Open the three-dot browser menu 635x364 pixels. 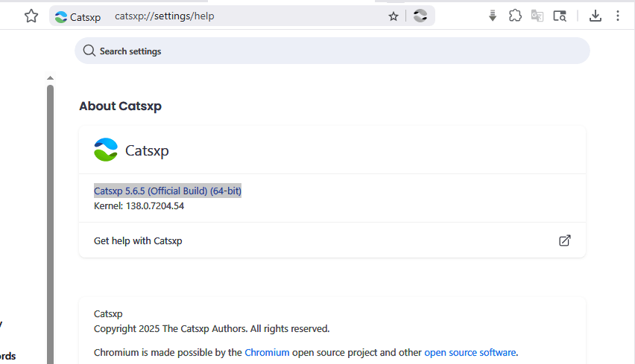(618, 16)
